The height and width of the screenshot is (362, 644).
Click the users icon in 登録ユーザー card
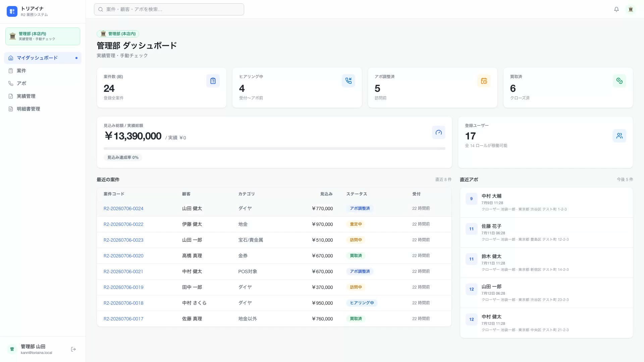coord(620,136)
